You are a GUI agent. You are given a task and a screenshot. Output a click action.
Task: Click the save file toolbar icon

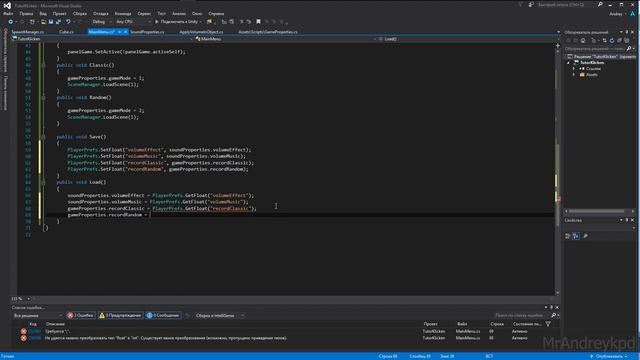pyautogui.click(x=51, y=22)
